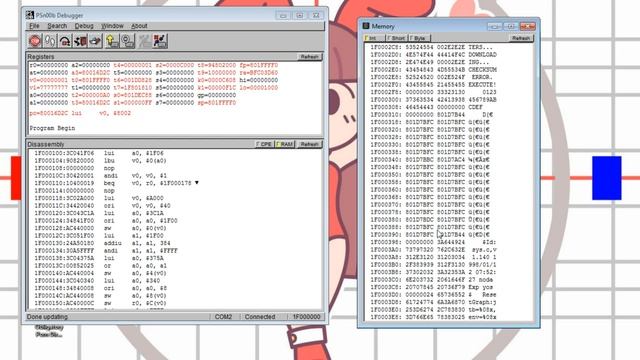Viewport: 640px width, 360px height.
Task: Select Byte display mode in Memory window
Action: pyautogui.click(x=420, y=38)
